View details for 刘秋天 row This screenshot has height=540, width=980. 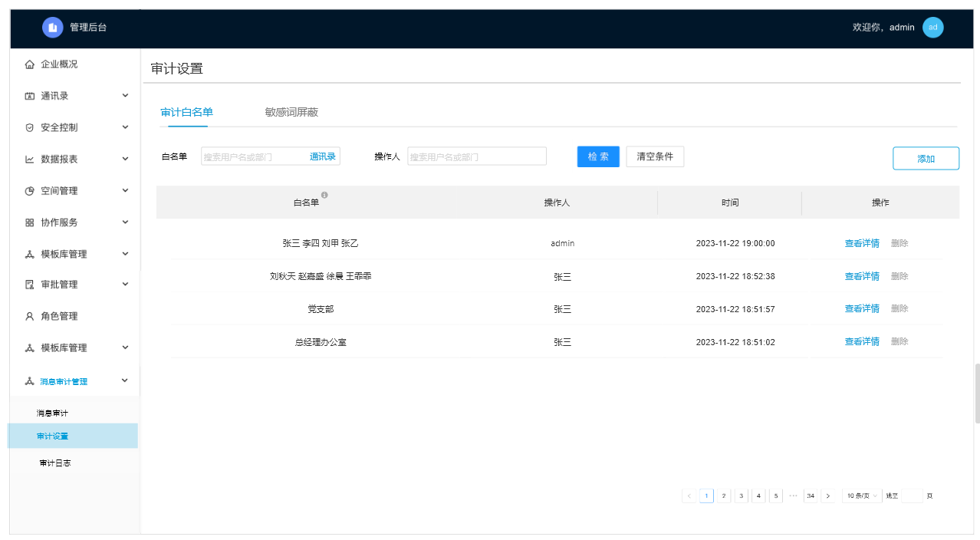[x=862, y=276]
